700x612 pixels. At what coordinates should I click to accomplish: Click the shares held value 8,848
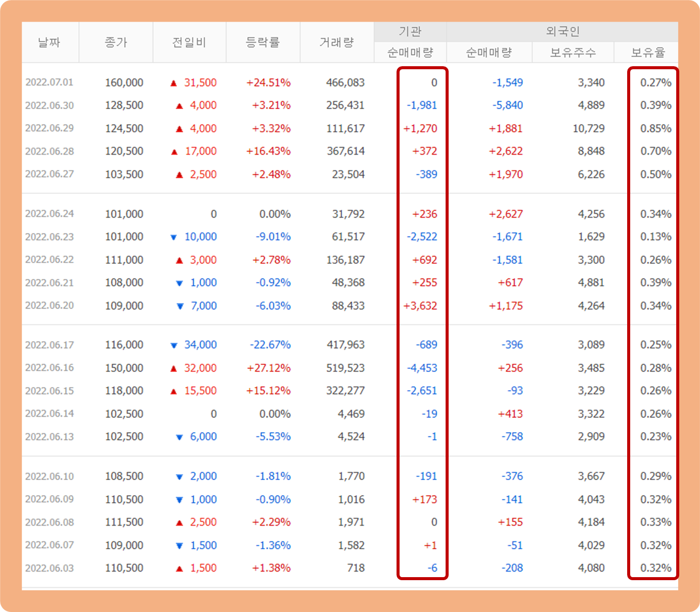tap(591, 151)
